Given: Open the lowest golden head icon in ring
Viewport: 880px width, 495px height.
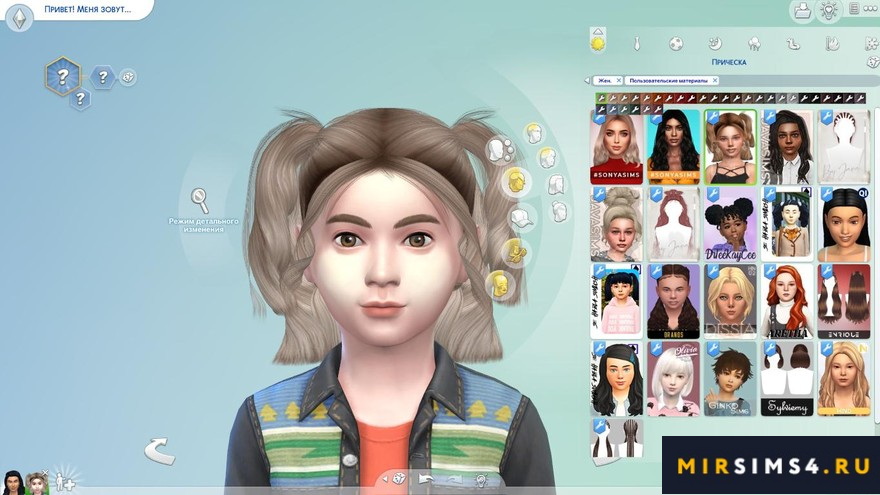Looking at the screenshot, I should pos(499,284).
